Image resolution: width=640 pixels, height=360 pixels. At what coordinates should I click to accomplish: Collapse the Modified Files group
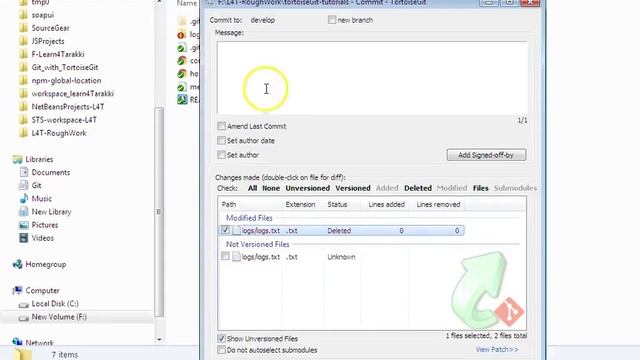coord(249,218)
